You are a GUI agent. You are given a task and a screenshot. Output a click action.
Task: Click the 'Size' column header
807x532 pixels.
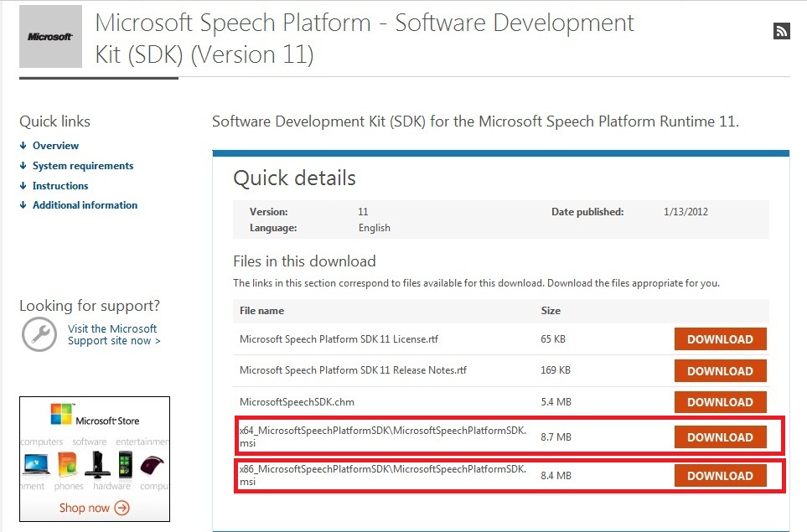(551, 311)
